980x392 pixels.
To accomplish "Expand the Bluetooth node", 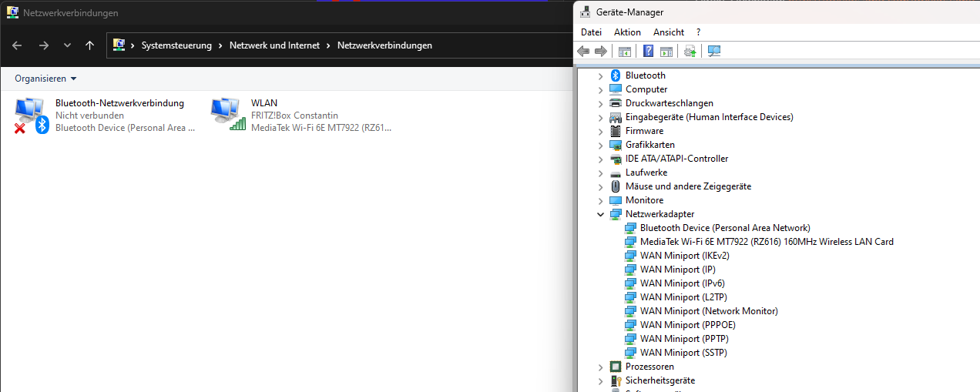I will 601,75.
